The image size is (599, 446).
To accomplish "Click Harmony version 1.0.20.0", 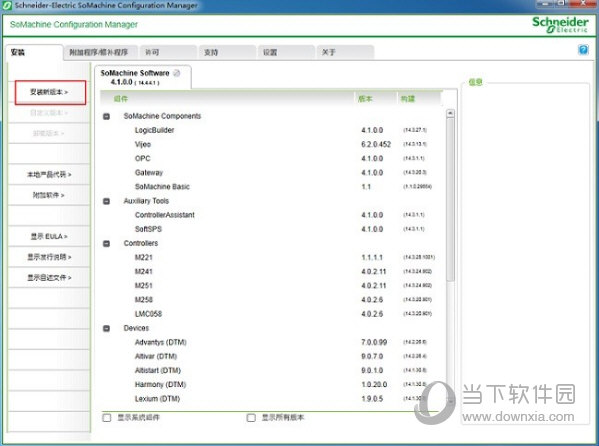I will point(374,385).
